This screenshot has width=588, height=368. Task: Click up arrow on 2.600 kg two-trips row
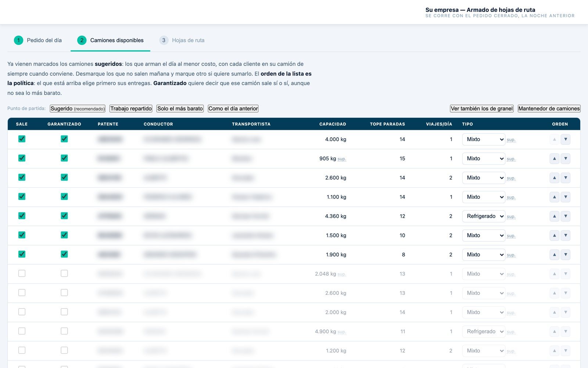point(555,178)
